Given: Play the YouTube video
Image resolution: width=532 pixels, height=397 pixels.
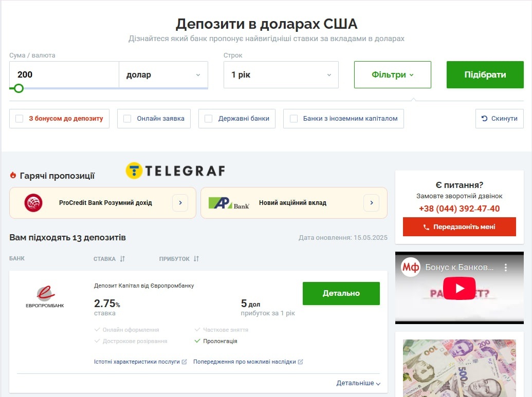Looking at the screenshot, I should pyautogui.click(x=459, y=288).
